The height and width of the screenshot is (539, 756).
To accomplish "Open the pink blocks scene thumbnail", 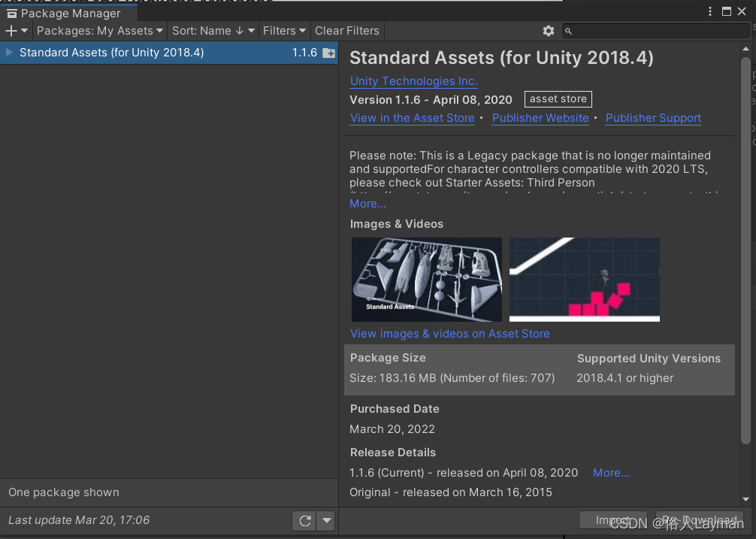I will pyautogui.click(x=585, y=280).
